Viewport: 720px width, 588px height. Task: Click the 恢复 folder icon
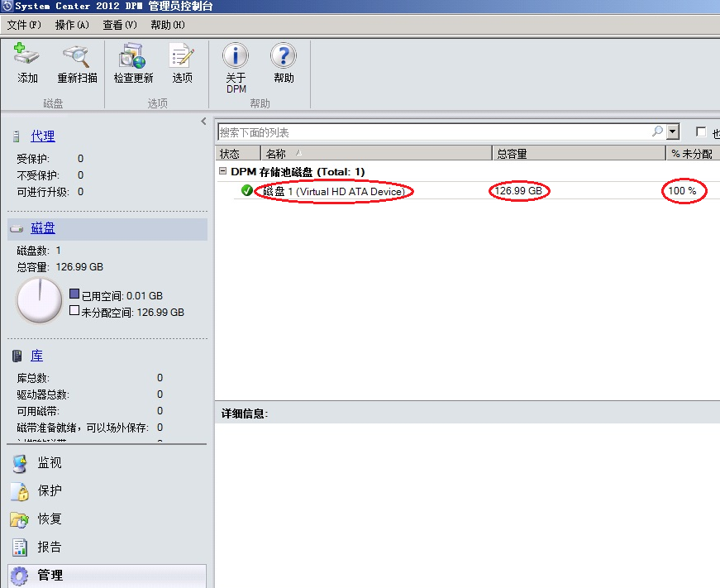[x=19, y=519]
